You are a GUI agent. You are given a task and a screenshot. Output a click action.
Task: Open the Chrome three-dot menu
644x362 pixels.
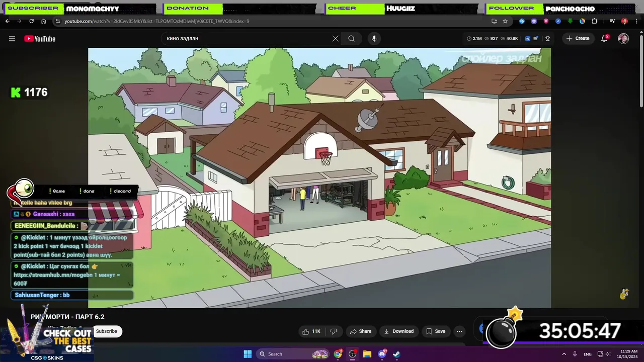coord(636,21)
